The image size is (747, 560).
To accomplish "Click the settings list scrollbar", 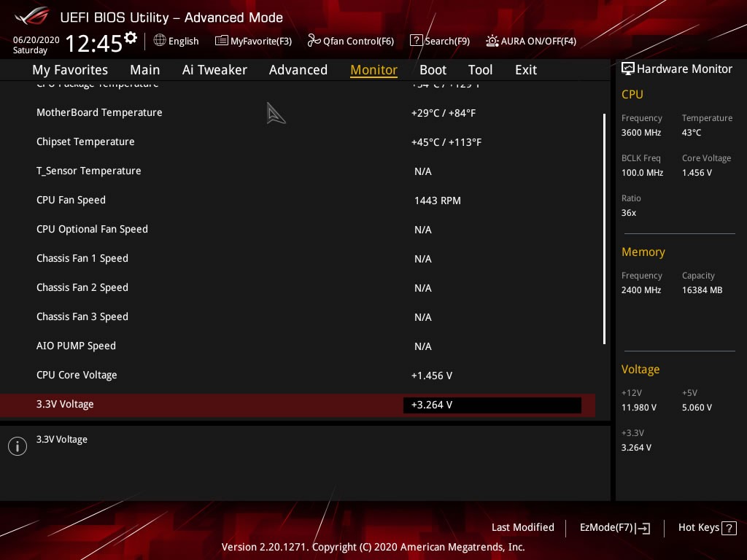I will click(604, 228).
